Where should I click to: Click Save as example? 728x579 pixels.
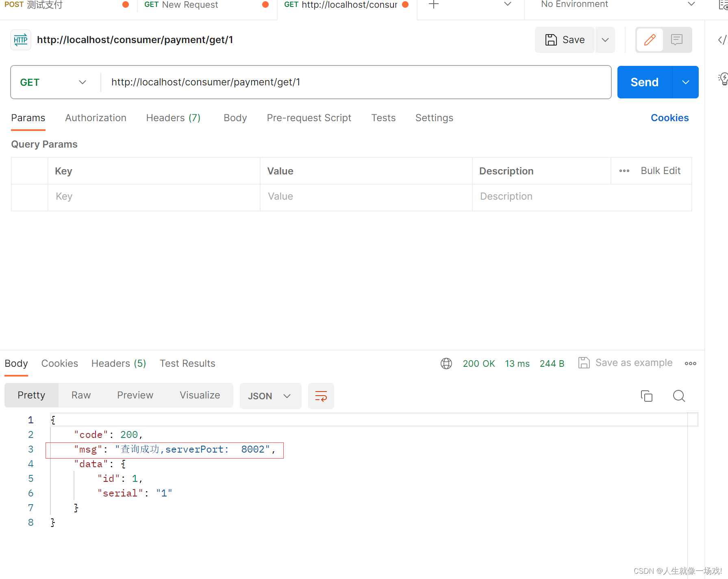[x=625, y=363]
